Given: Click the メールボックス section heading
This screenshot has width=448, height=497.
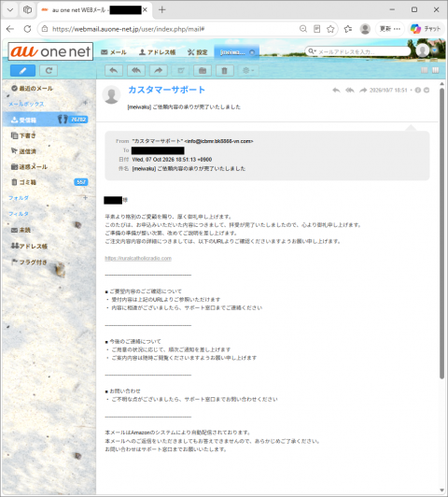Looking at the screenshot, I should 26,104.
